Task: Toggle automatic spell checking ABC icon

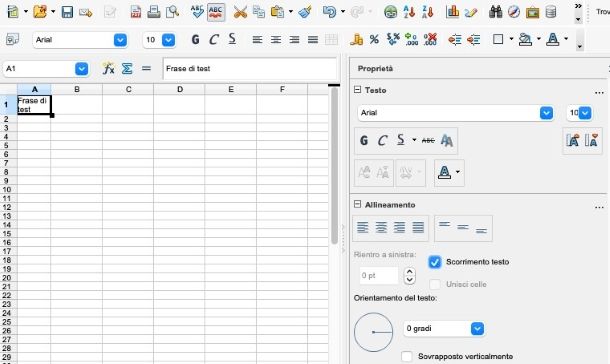Action: point(216,12)
